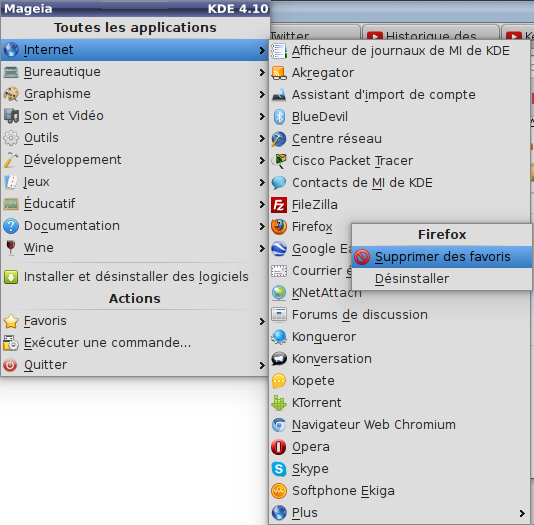Expand the Favoris submenu arrow
534x525 pixels.
262,321
